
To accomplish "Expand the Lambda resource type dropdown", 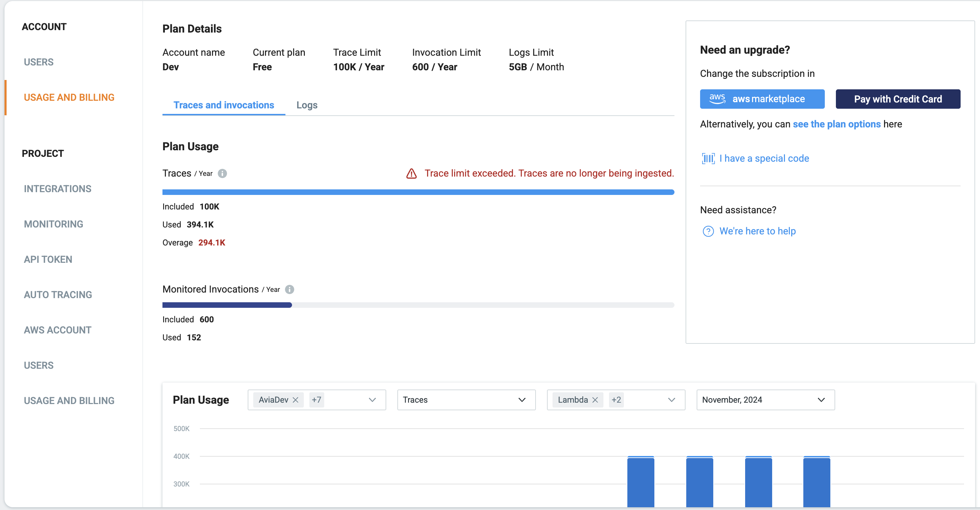I will 671,400.
